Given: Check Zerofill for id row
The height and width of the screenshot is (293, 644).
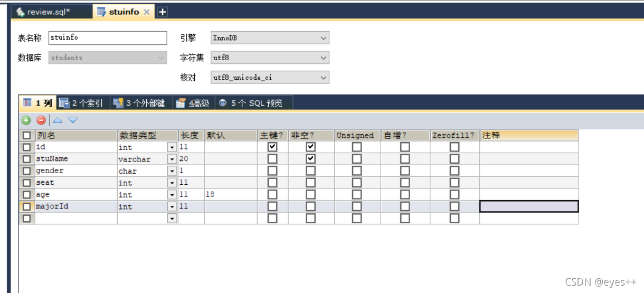Looking at the screenshot, I should [454, 147].
